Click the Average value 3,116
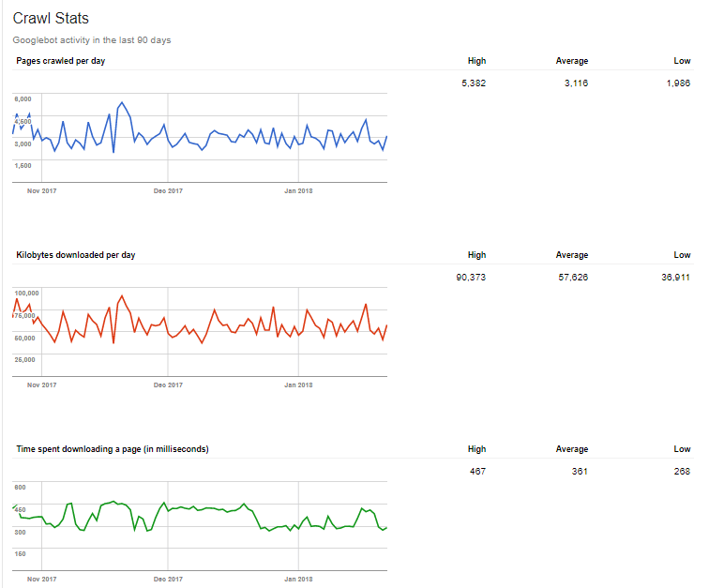The image size is (709, 588). click(x=576, y=83)
